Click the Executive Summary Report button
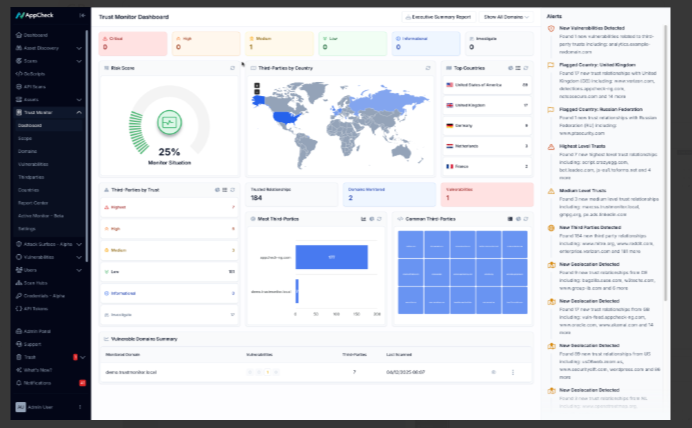 coord(440,17)
